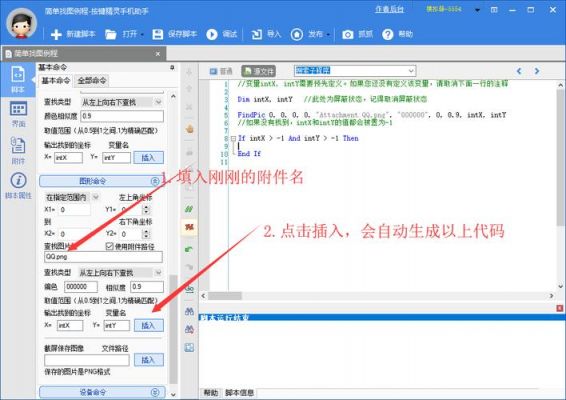Switch to the 全部命令 tab

pyautogui.click(x=92, y=81)
